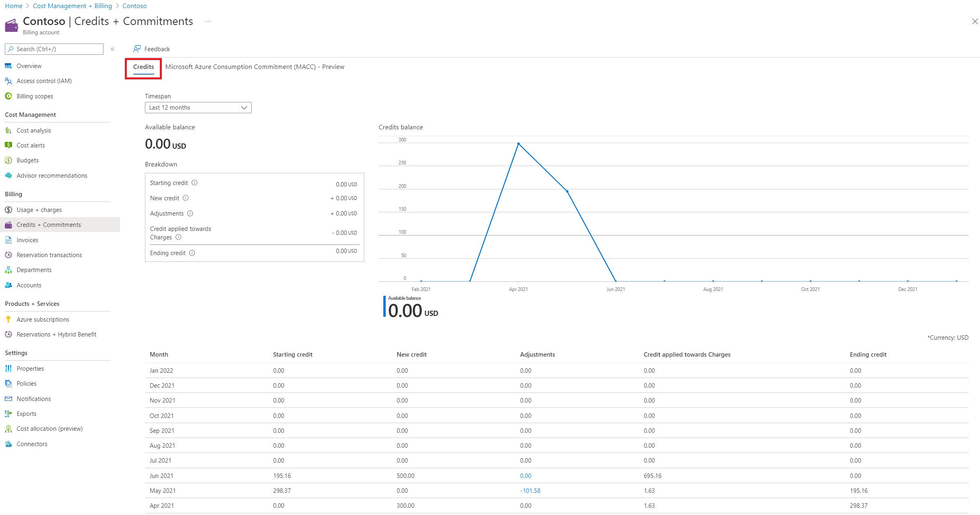Screen dimensions: 980x515
Task: Select Cost alerts from Cost Management
Action: click(30, 145)
